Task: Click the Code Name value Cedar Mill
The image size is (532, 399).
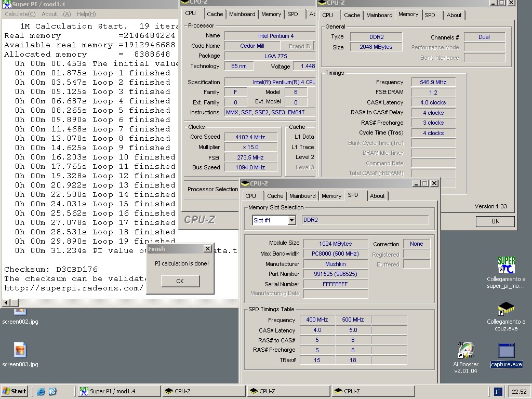Action: click(252, 46)
